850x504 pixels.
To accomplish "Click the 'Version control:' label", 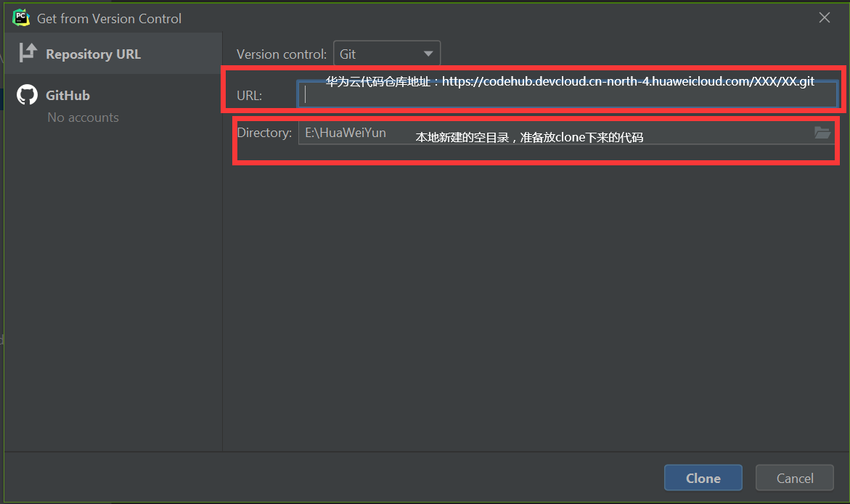I will click(282, 54).
